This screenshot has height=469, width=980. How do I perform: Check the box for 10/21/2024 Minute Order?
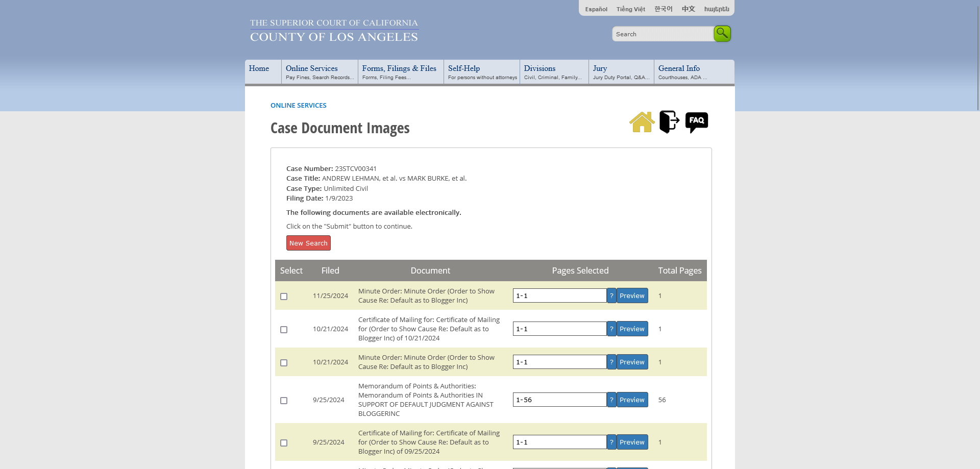[x=284, y=363]
